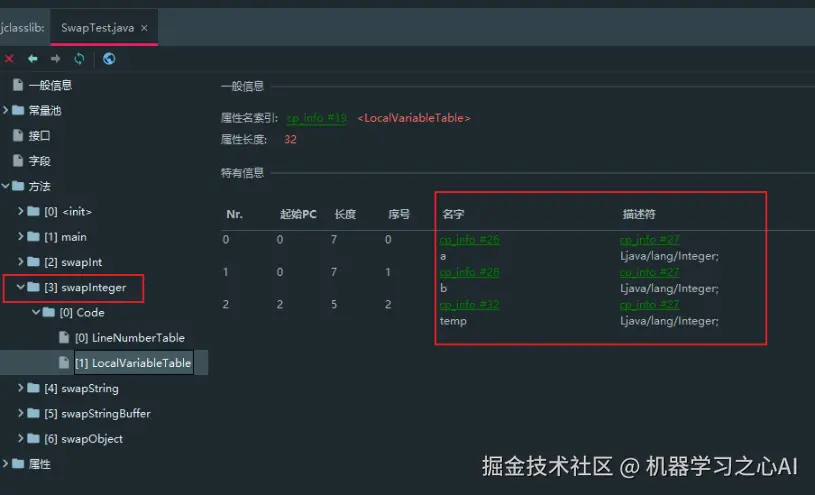Click the 常量池 folder icon
This screenshot has width=815, height=495.
click(x=18, y=110)
